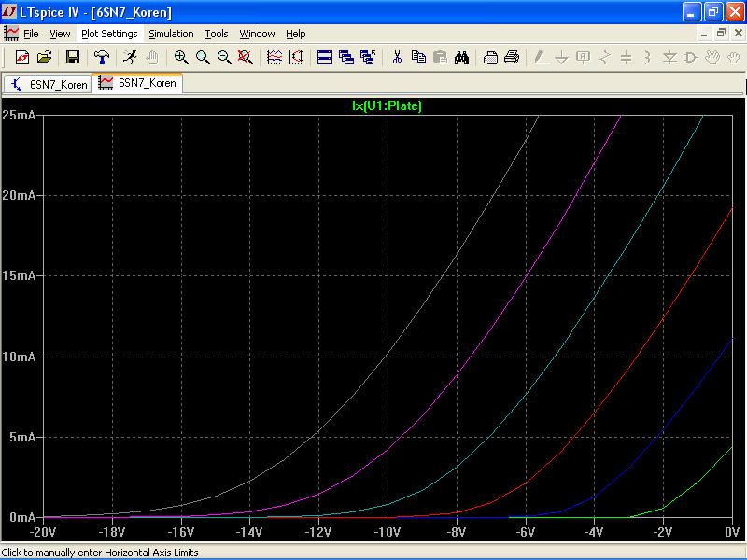
Task: Open the View menu
Action: pyautogui.click(x=60, y=34)
